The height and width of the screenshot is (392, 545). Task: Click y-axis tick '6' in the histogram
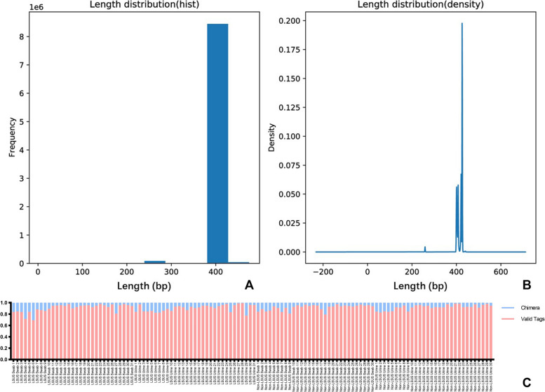click(22, 93)
